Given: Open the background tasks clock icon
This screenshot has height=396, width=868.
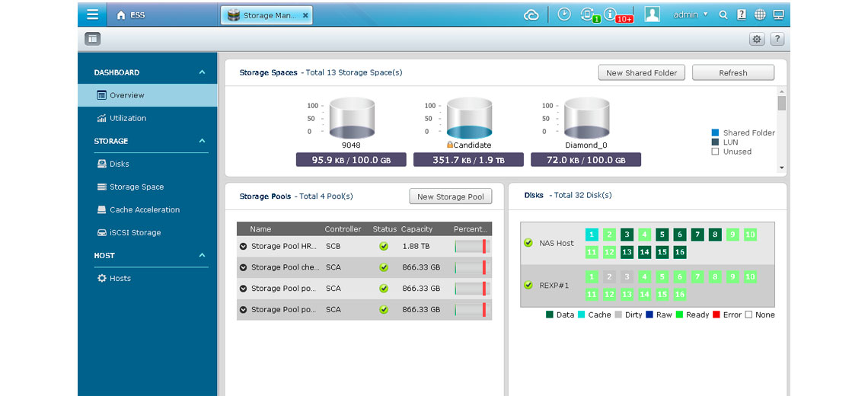Looking at the screenshot, I should 564,14.
